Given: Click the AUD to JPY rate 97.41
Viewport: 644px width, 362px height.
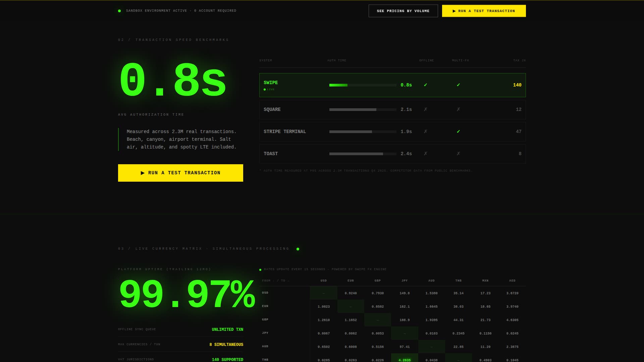Looking at the screenshot, I should coord(405,347).
